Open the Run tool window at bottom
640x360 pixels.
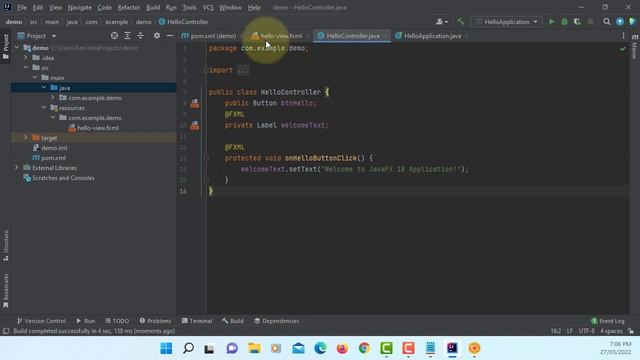pyautogui.click(x=86, y=321)
